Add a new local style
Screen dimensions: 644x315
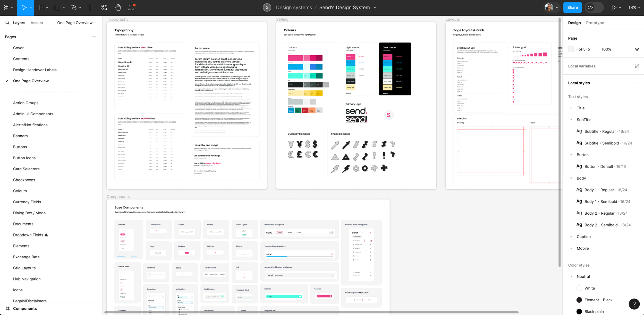[637, 83]
